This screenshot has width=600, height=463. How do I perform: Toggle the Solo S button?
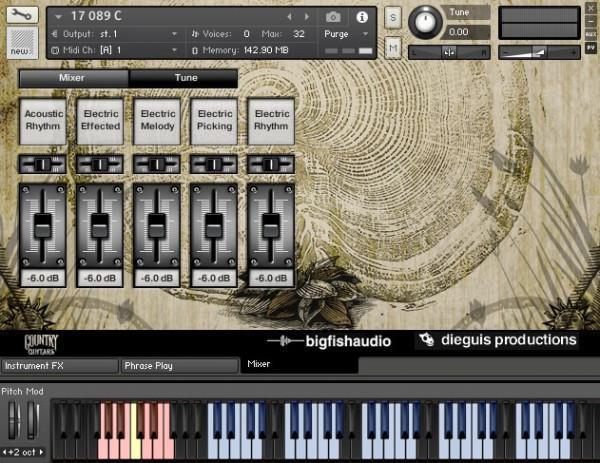pyautogui.click(x=393, y=19)
